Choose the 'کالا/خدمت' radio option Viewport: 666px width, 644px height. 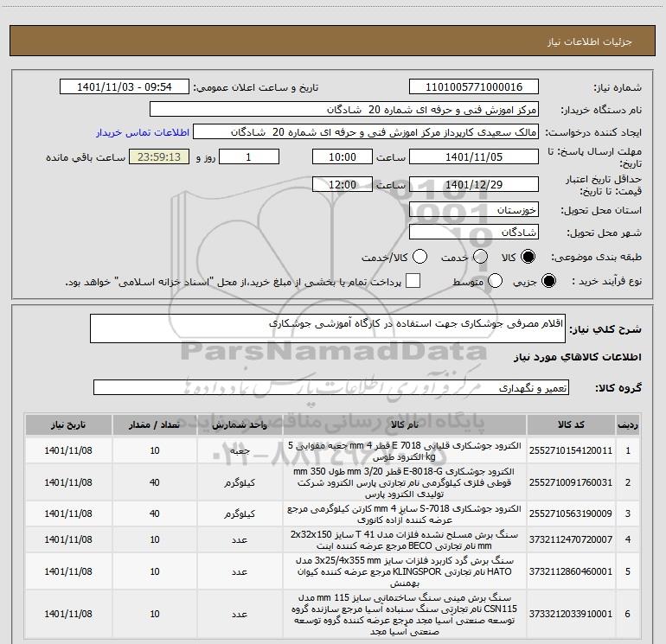[420, 258]
